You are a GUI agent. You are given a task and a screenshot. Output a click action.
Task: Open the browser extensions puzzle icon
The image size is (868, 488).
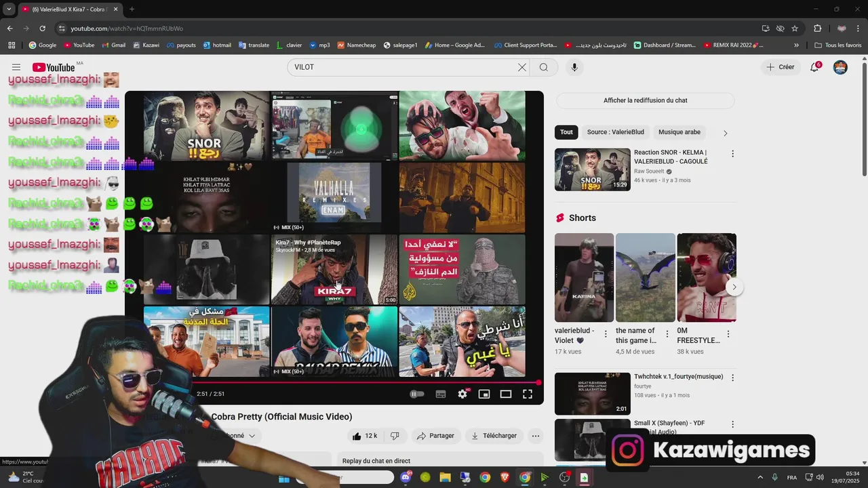point(817,28)
